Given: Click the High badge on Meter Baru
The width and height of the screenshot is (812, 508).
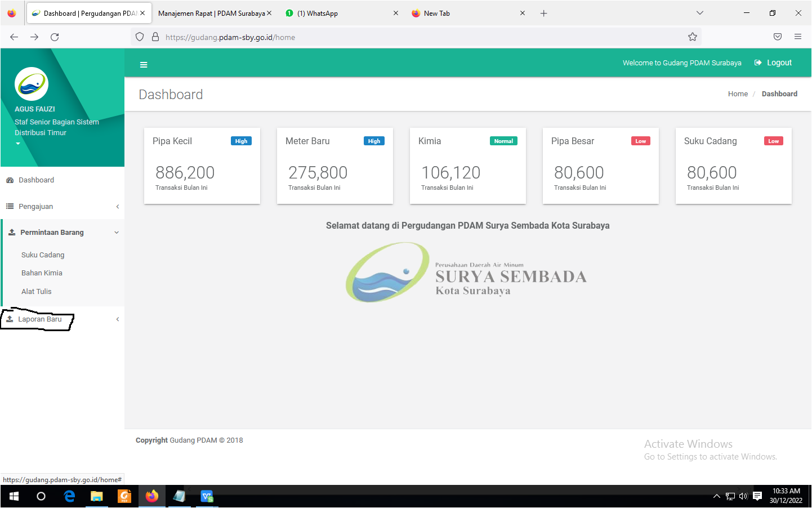Looking at the screenshot, I should (x=374, y=141).
